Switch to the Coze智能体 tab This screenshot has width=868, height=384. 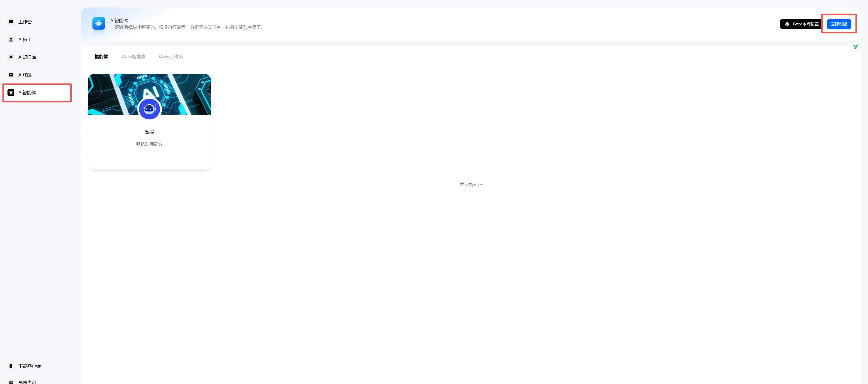(133, 57)
